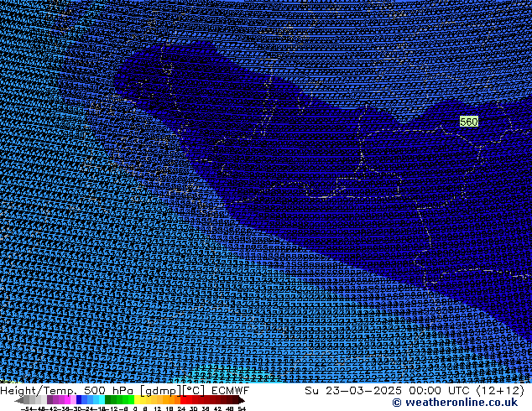Click the 560 height contour label
532x411 pixels.
pos(469,122)
